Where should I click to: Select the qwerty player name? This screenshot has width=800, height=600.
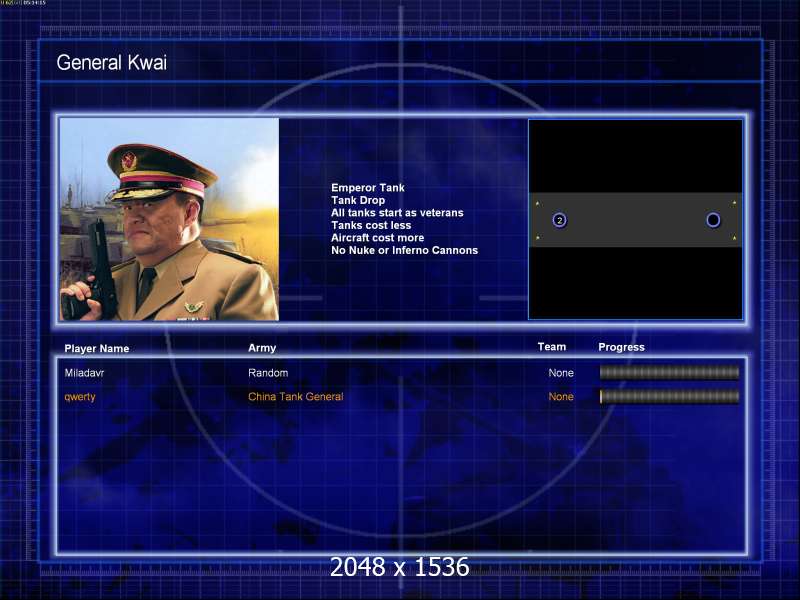point(80,397)
